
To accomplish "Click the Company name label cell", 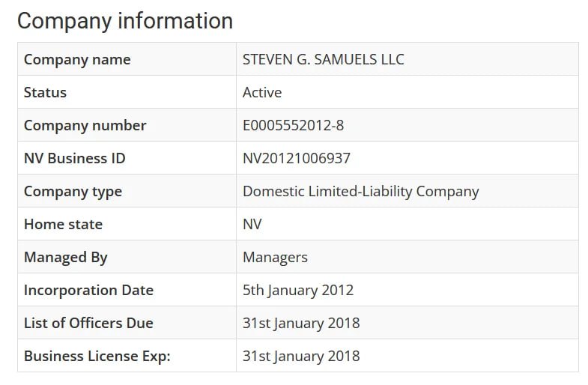I will point(77,59).
